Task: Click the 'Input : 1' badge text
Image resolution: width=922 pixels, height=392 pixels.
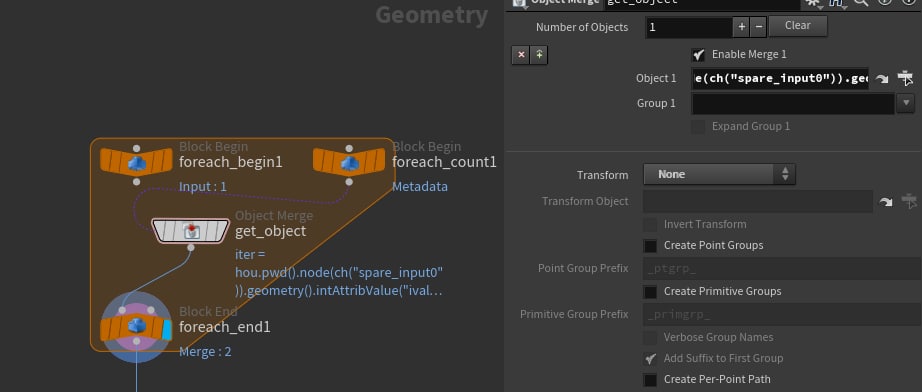Action: click(203, 187)
